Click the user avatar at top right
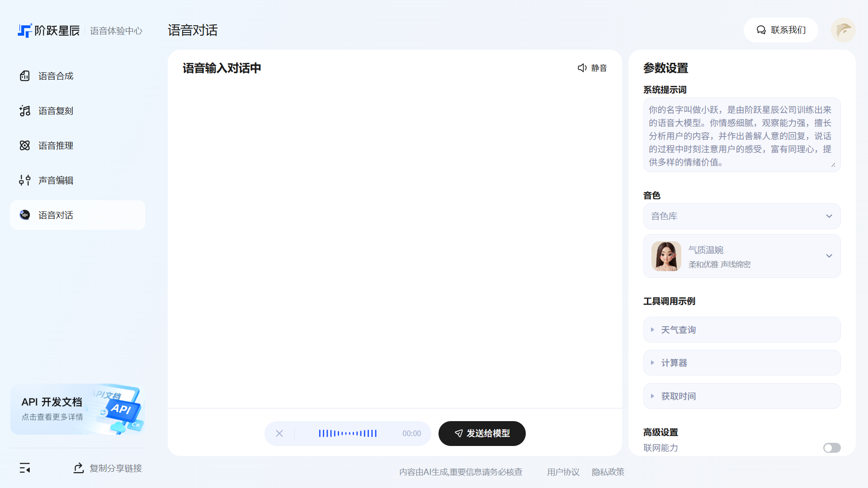The width and height of the screenshot is (868, 488). tap(843, 30)
